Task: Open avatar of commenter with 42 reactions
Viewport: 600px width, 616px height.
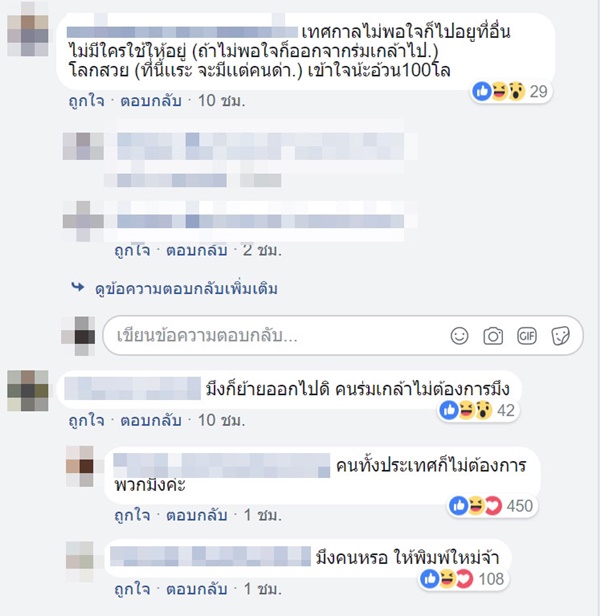Action: tap(28, 391)
